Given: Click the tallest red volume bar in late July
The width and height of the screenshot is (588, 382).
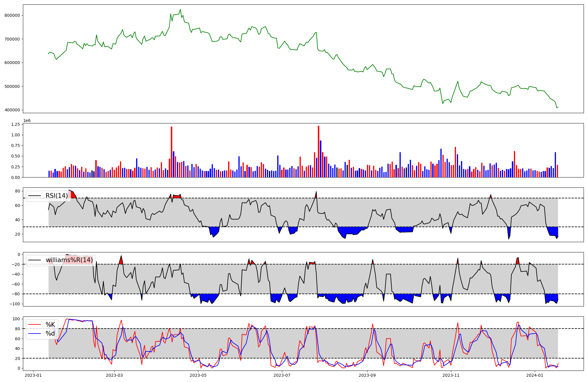Looking at the screenshot, I should pyautogui.click(x=318, y=151).
